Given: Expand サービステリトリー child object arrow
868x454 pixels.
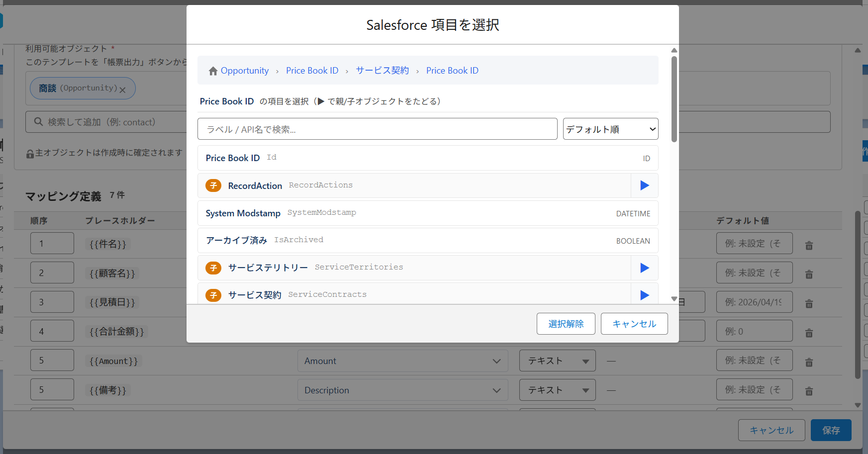Looking at the screenshot, I should pos(645,268).
